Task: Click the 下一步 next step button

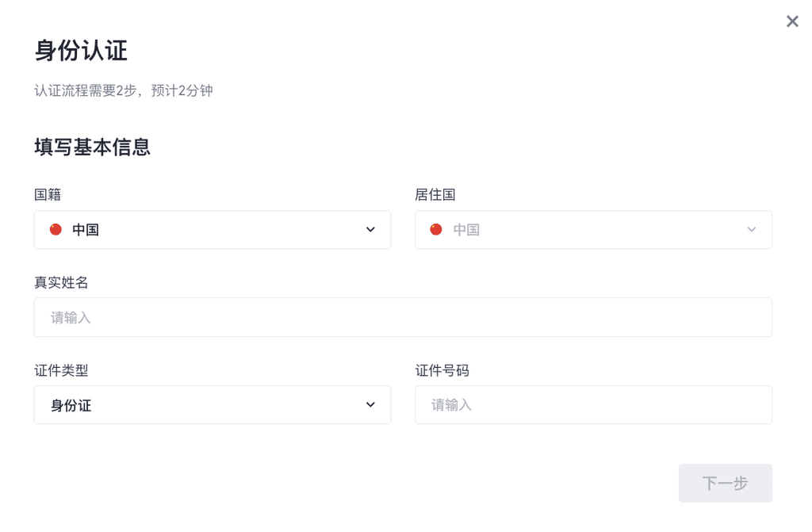Action: tap(725, 483)
